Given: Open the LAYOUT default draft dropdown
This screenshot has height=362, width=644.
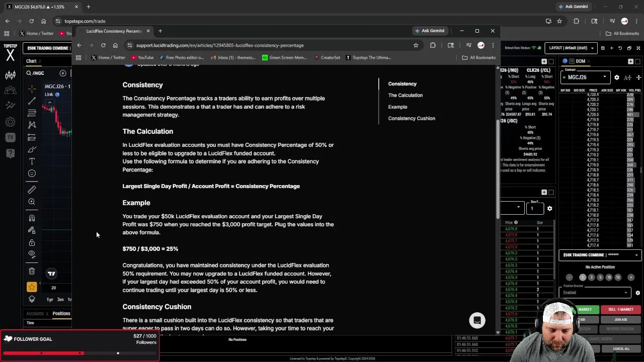Looking at the screenshot, I should point(571,48).
